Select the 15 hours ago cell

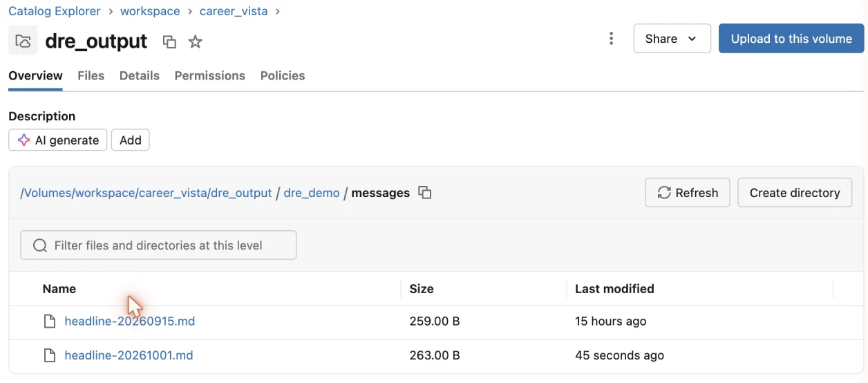coord(611,321)
